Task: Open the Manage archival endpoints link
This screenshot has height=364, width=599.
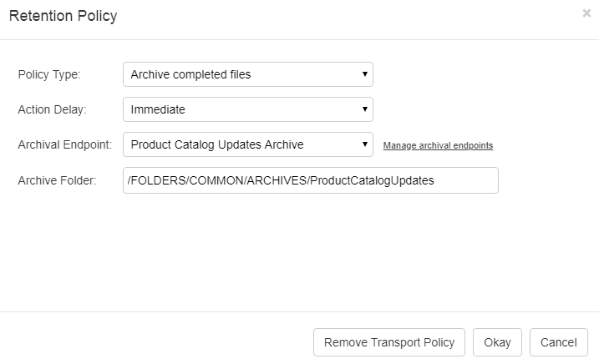Action: point(438,145)
